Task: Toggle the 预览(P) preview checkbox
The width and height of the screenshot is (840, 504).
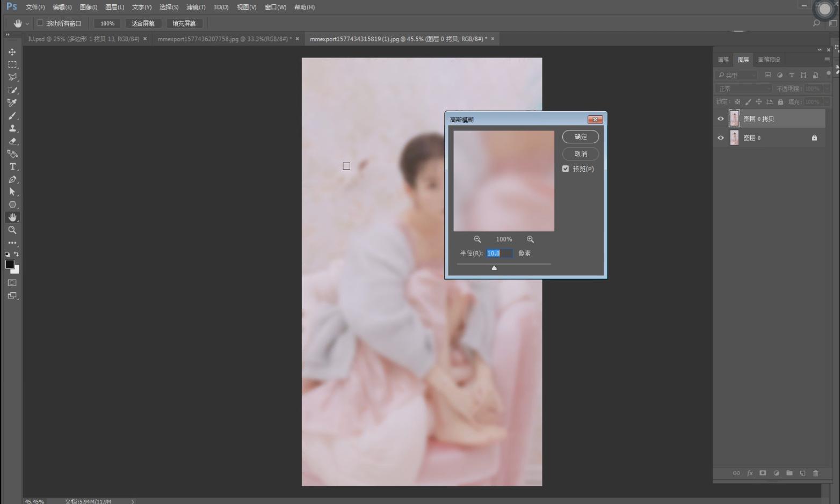Action: click(566, 169)
